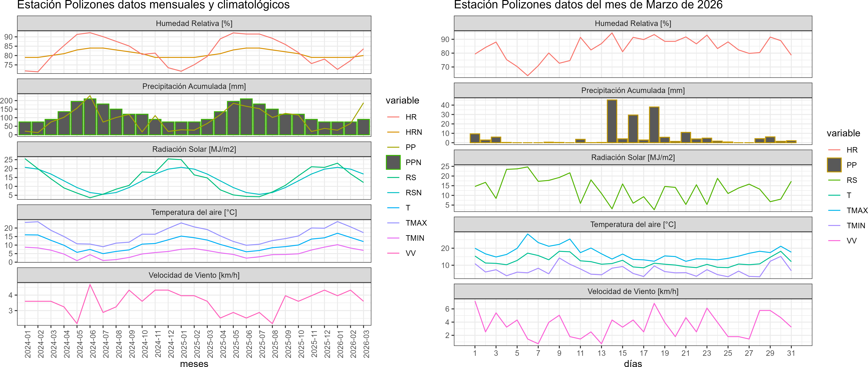The height and width of the screenshot is (367, 868).
Task: Click the RS green key in right legend
Action: tap(834, 180)
